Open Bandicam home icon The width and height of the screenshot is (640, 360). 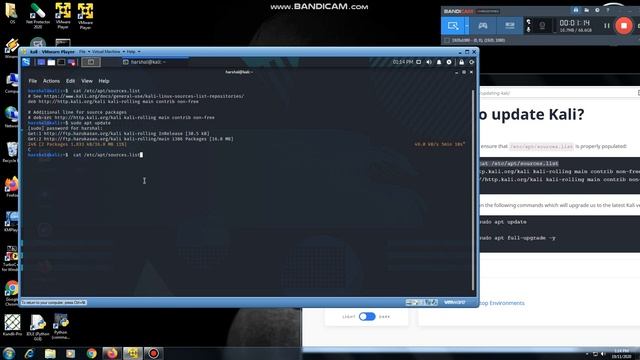click(x=576, y=10)
